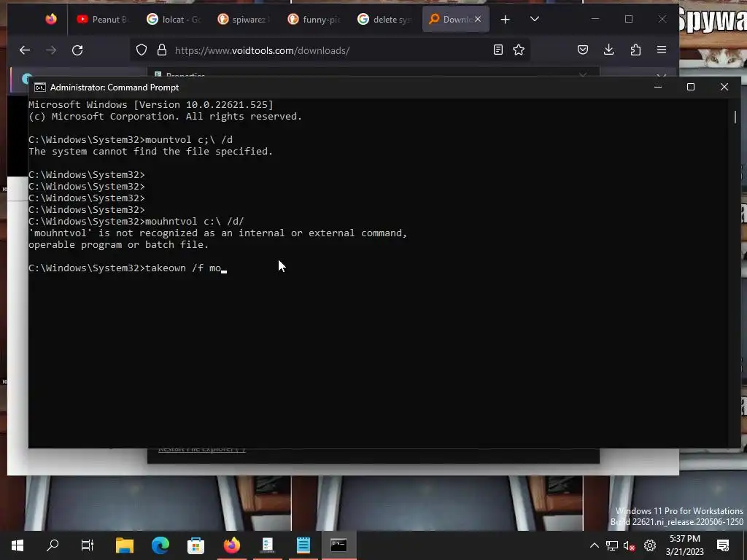Open Firefox downloads panel
This screenshot has height=560, width=747.
(609, 50)
